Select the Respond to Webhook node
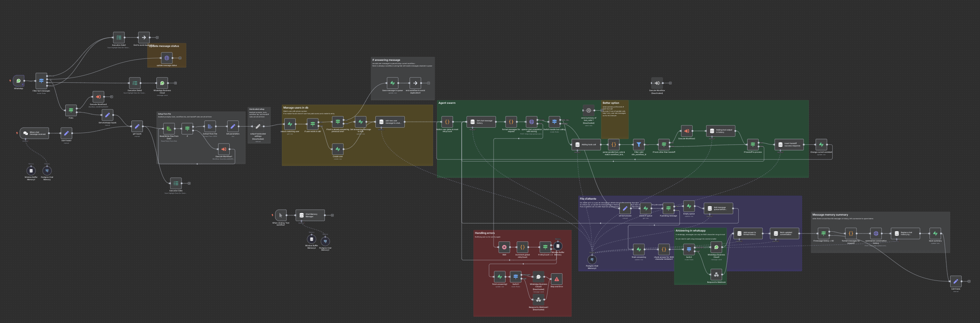The height and width of the screenshot is (323, 980). [x=716, y=274]
